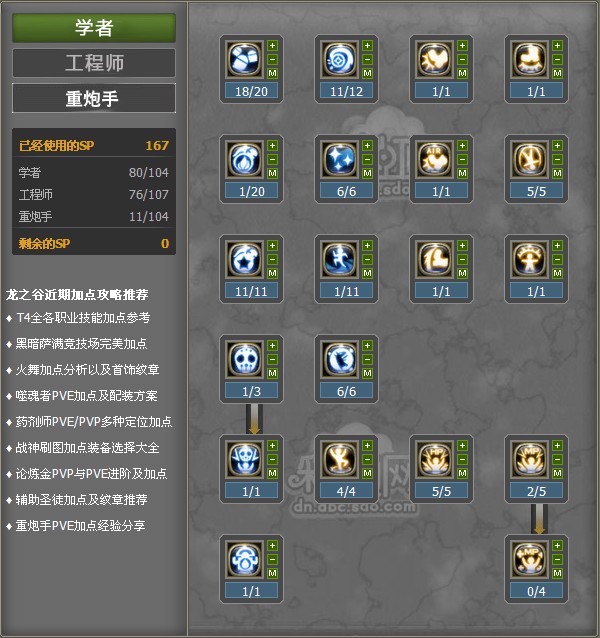Viewport: 600px width, 638px height.
Task: Click the bomb skill icon showing 1/20
Action: pyautogui.click(x=244, y=159)
